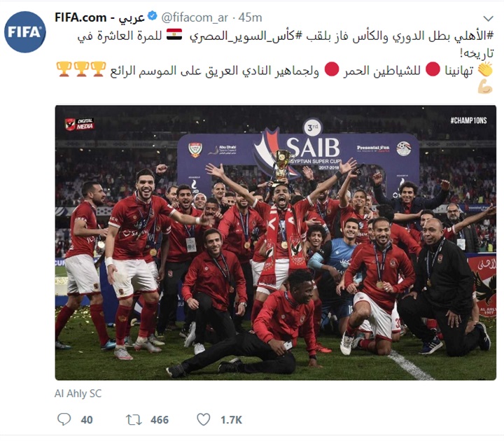The width and height of the screenshot is (504, 441).
Task: Expand tweet options chevron menu
Action: 489,19
